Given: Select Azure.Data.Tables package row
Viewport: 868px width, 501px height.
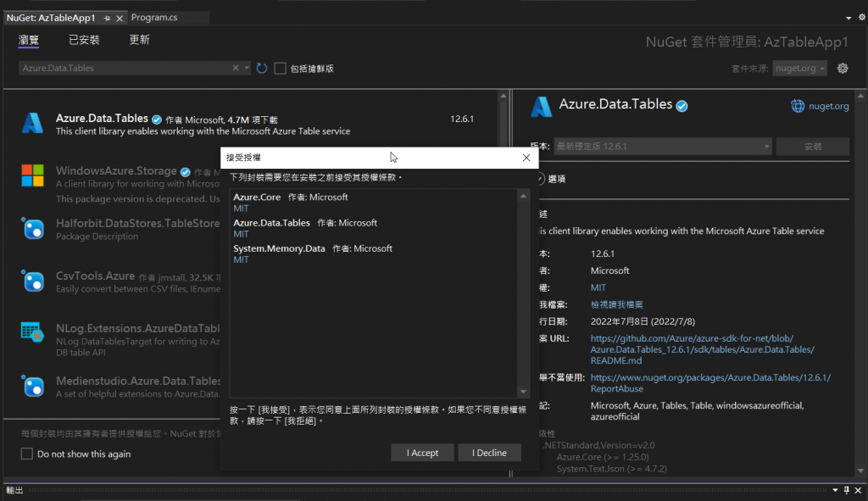Looking at the screenshot, I should 251,124.
